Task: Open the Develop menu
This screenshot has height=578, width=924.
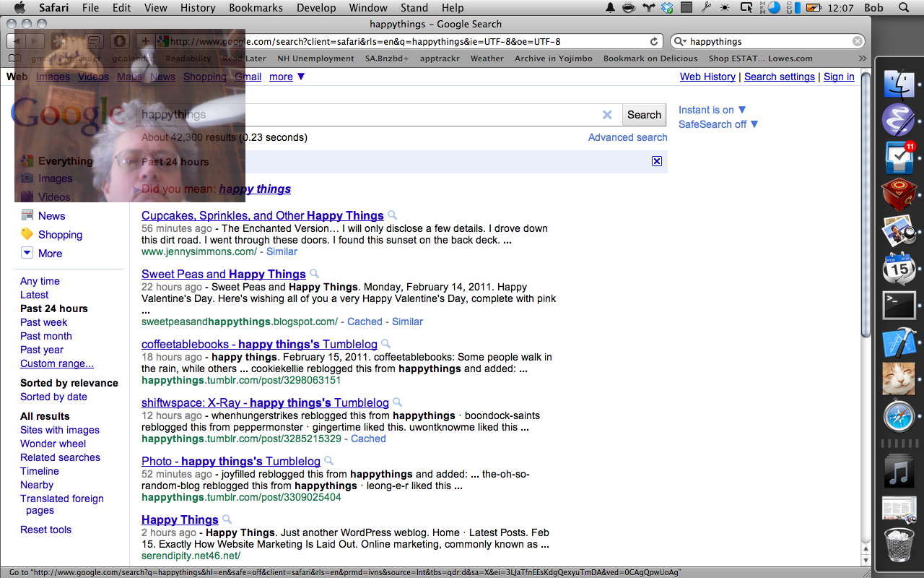Action: 316,8
